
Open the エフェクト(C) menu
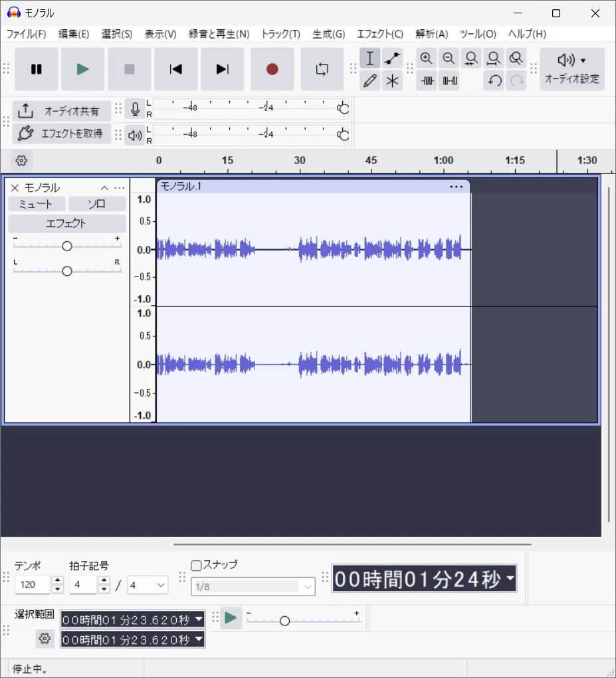pos(380,34)
